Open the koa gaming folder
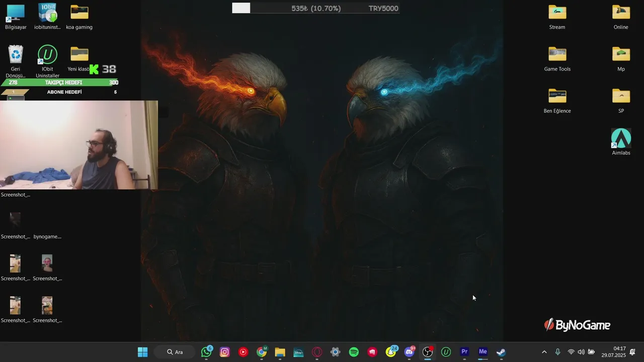 79,17
